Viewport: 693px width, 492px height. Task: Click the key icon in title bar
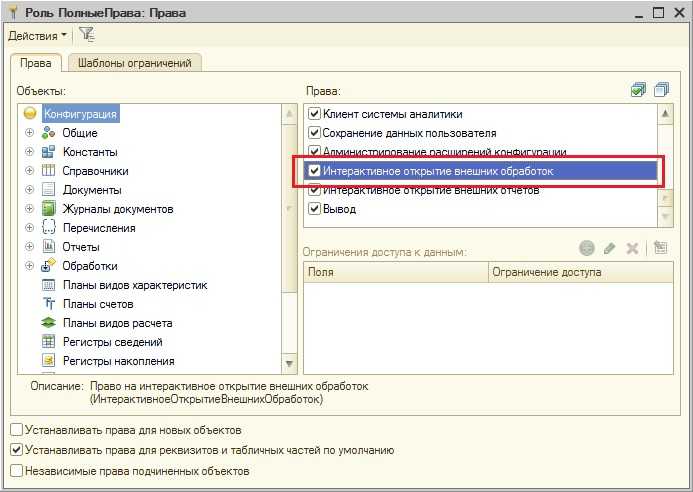click(x=13, y=12)
